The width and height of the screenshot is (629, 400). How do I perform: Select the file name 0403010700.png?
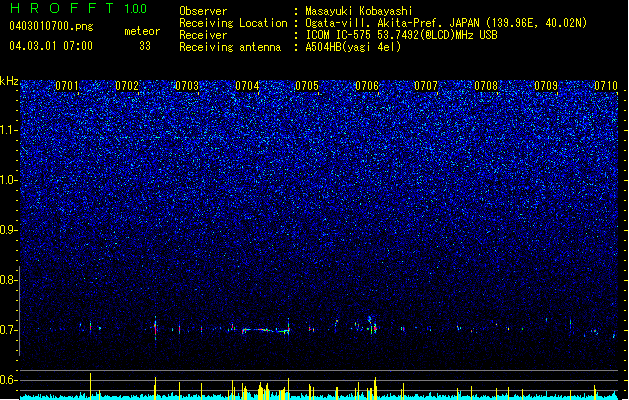(x=51, y=26)
